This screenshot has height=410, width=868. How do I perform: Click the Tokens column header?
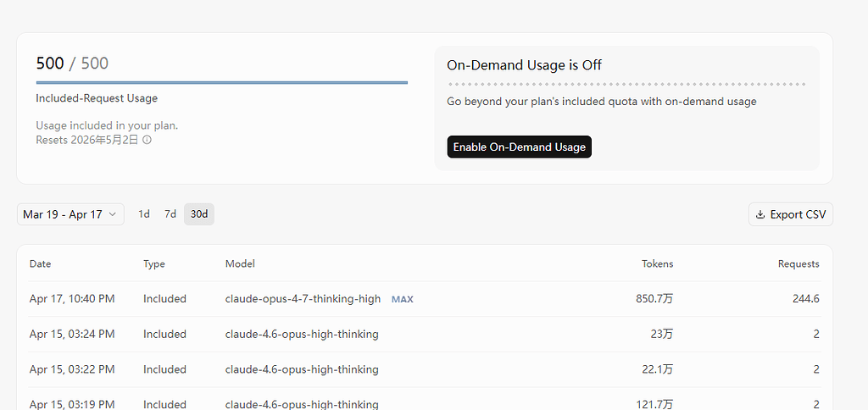point(658,264)
